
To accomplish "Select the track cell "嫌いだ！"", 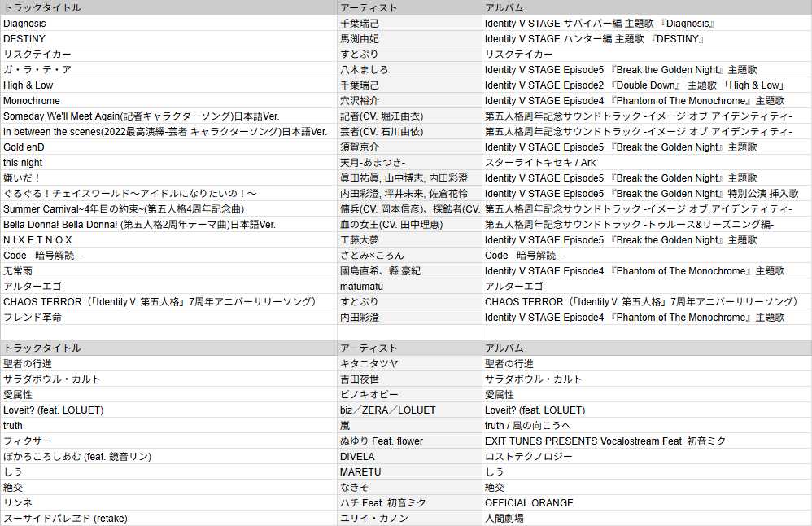I will pos(168,178).
